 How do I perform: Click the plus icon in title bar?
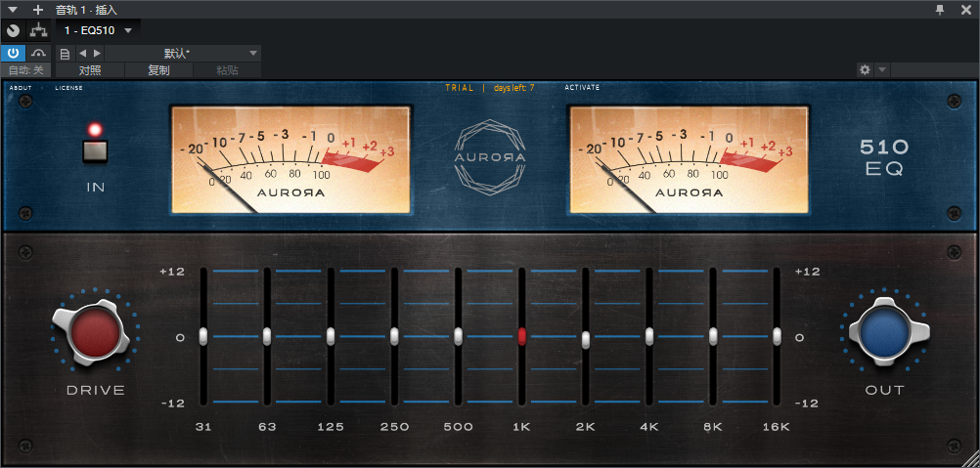(x=38, y=10)
